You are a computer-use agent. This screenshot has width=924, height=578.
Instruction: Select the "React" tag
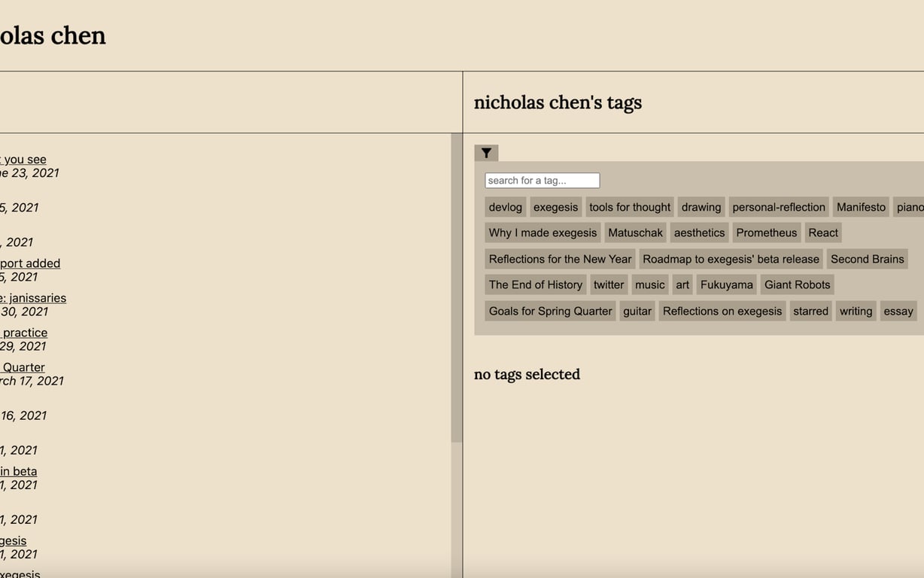pos(822,233)
